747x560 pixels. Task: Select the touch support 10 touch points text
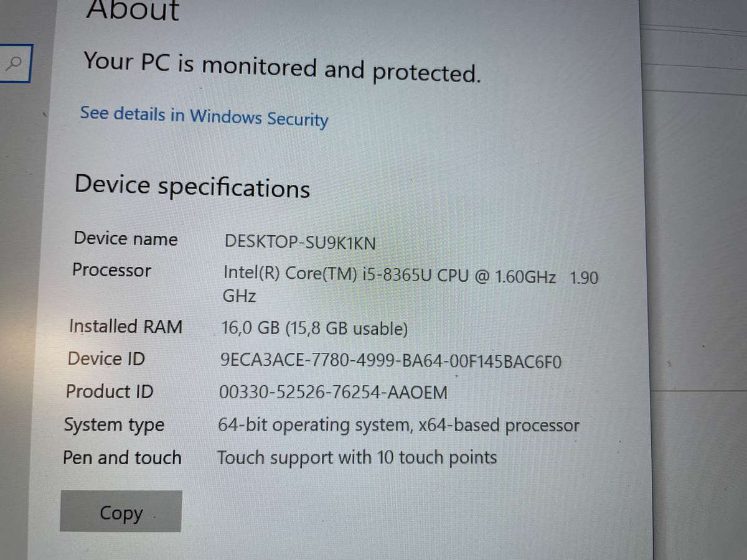coord(357,457)
